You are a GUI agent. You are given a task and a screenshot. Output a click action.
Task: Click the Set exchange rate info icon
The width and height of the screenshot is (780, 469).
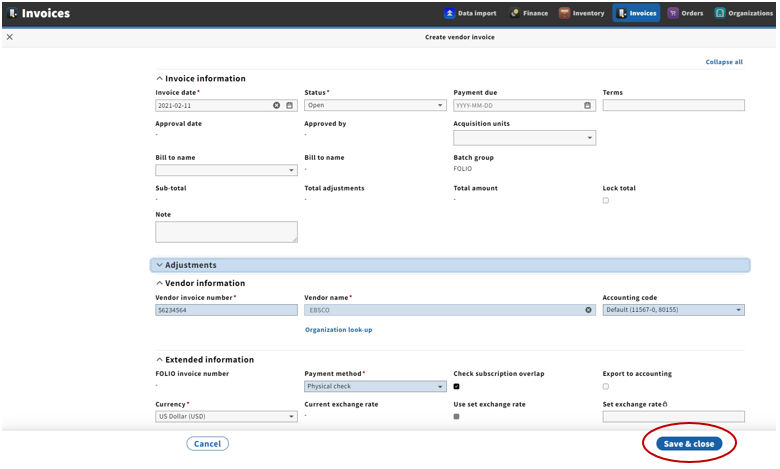(x=665, y=404)
